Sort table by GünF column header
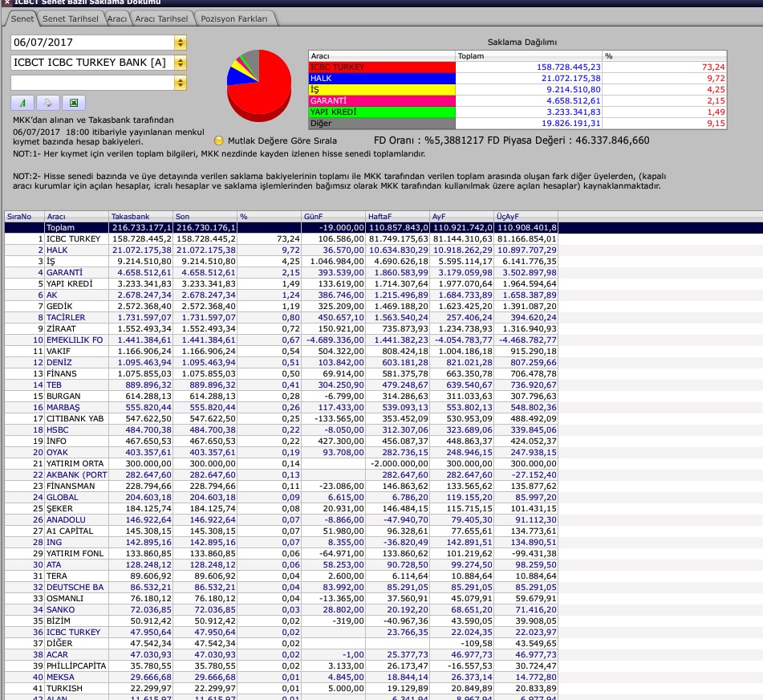 [333, 217]
